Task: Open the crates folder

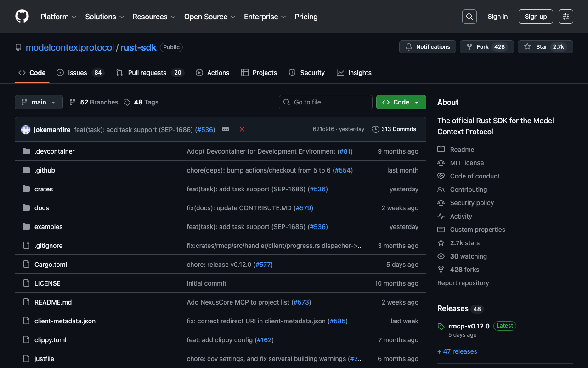Action: pos(44,189)
